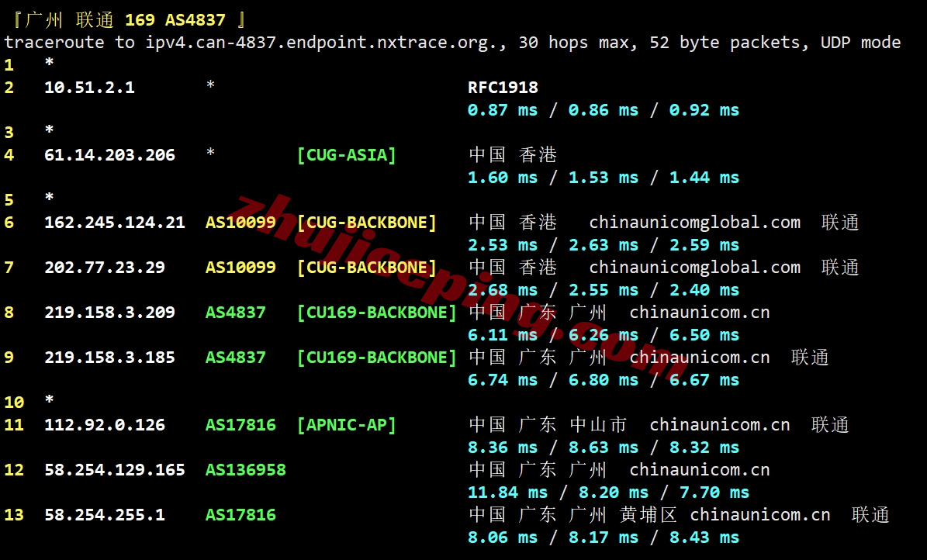Select AS4837 next to 219.158.3.185

click(x=235, y=358)
